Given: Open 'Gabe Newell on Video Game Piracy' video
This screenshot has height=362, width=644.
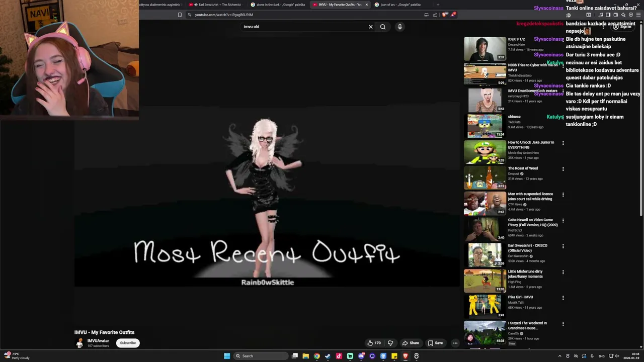Looking at the screenshot, I should (x=485, y=229).
